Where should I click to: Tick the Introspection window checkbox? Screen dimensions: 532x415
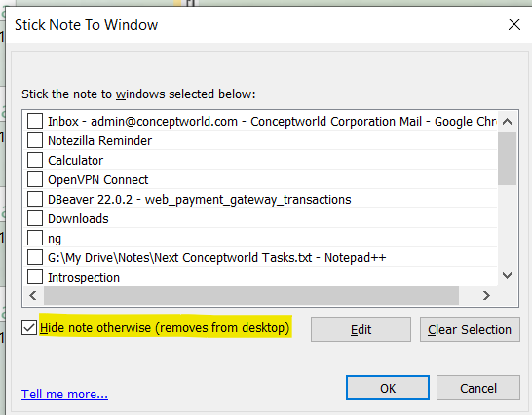tap(35, 277)
